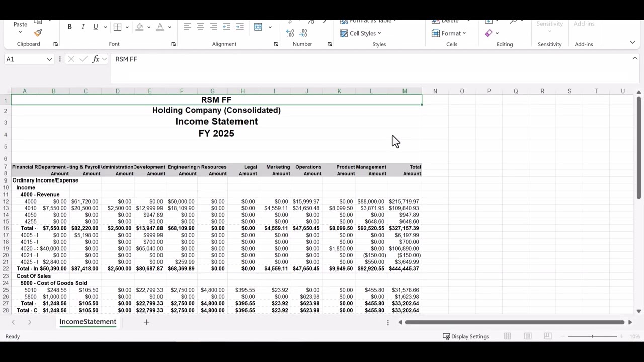Image resolution: width=644 pixels, height=362 pixels.
Task: Switch to Normal view in status bar
Action: (508, 336)
